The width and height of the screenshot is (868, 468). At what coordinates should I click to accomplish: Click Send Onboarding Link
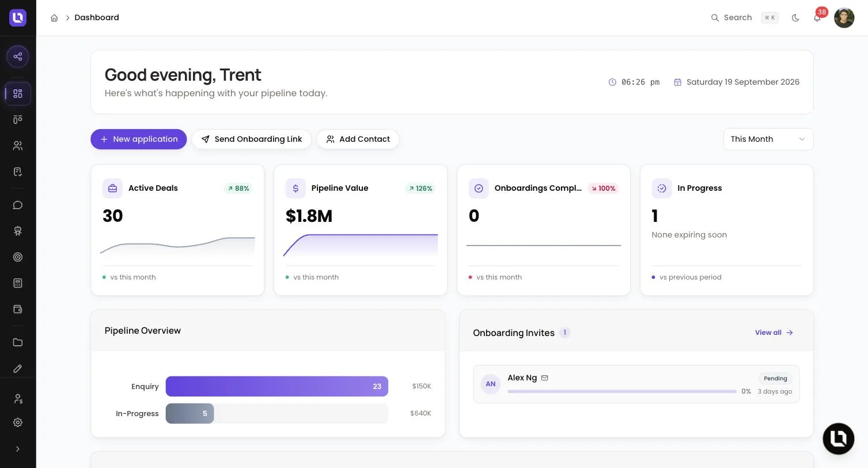tap(252, 139)
